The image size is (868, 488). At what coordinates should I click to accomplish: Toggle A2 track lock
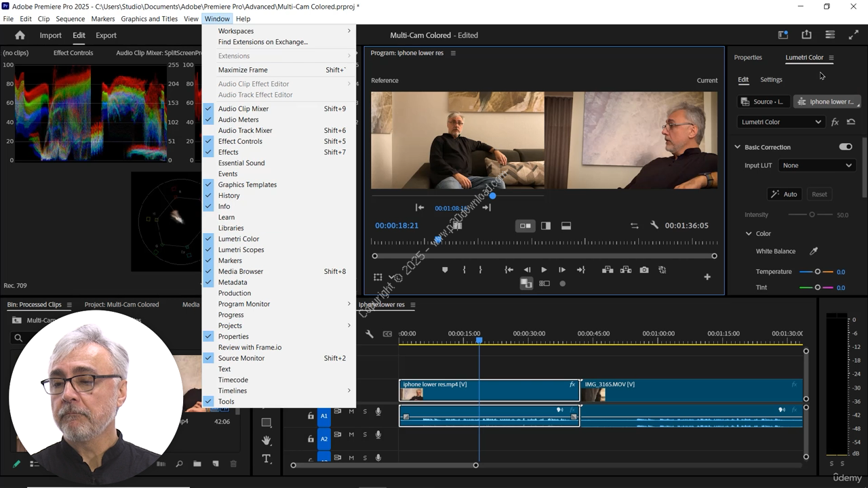coord(311,439)
